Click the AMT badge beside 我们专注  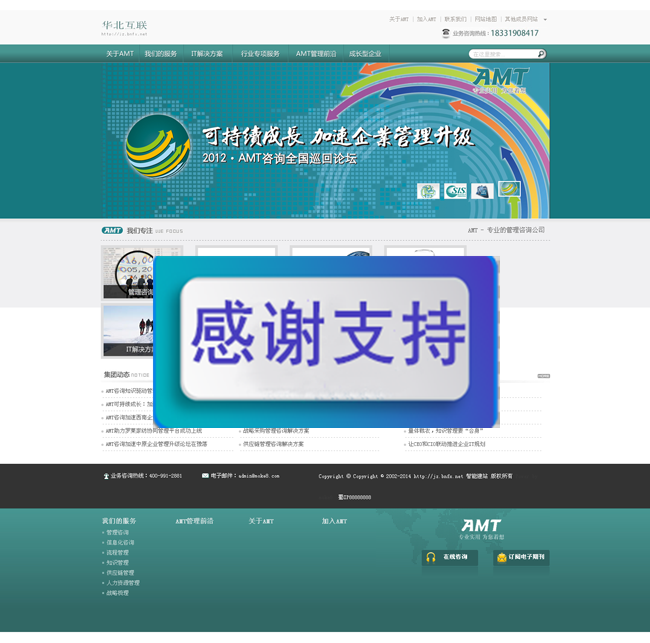[112, 231]
